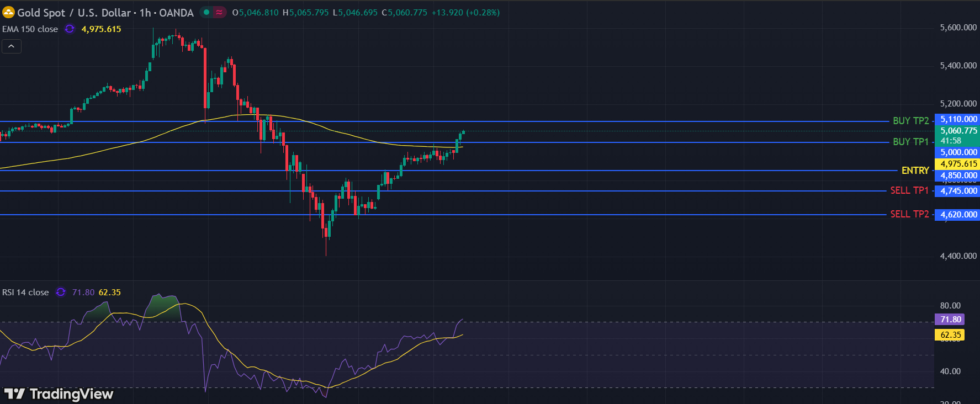Click the green market open status dot
Viewport: 980px width, 404px height.
pos(206,12)
